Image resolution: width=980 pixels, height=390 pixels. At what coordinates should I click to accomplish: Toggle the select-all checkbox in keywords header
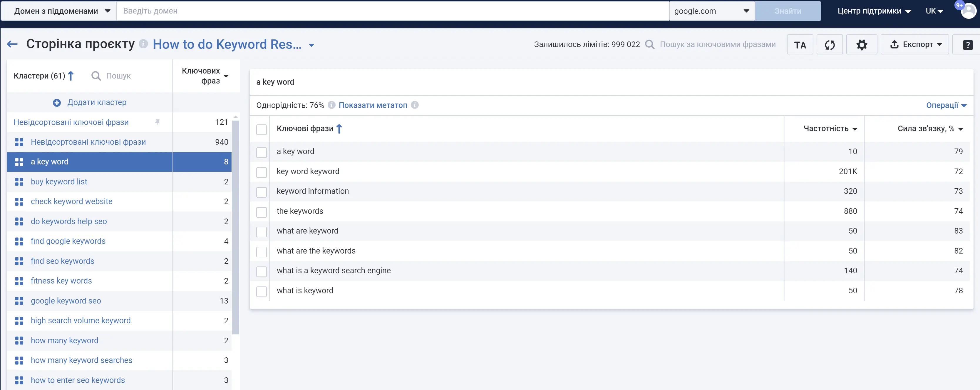[261, 129]
